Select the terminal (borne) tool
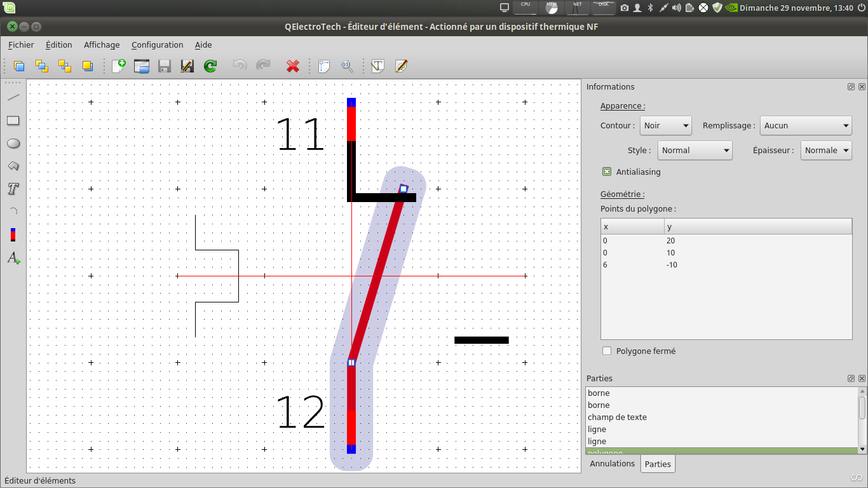Viewport: 868px width, 488px height. [x=13, y=234]
